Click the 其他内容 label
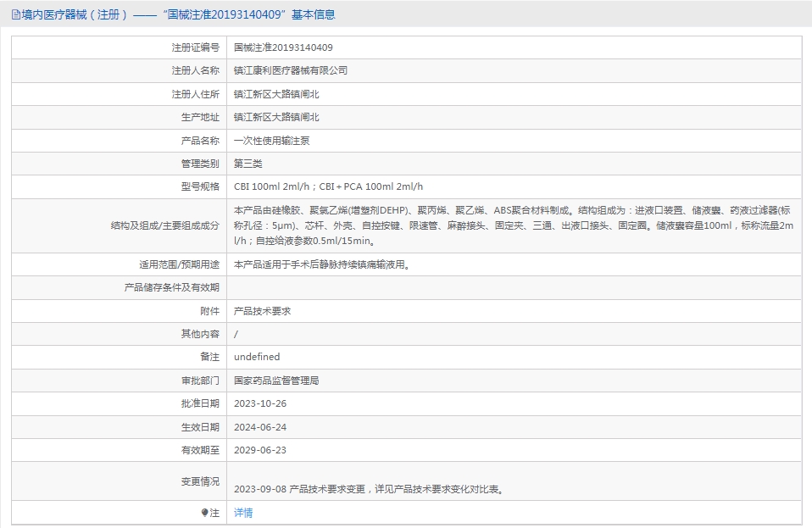812x528 pixels. point(200,334)
